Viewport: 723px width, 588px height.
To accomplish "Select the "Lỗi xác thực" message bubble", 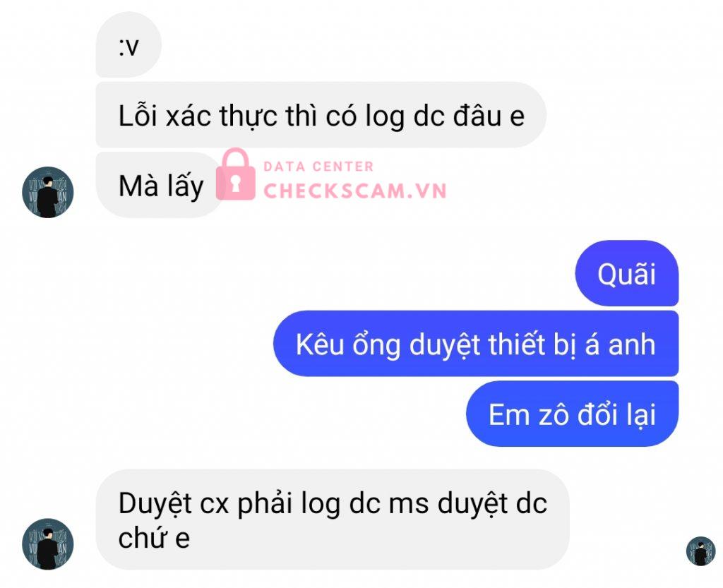I will (x=321, y=115).
